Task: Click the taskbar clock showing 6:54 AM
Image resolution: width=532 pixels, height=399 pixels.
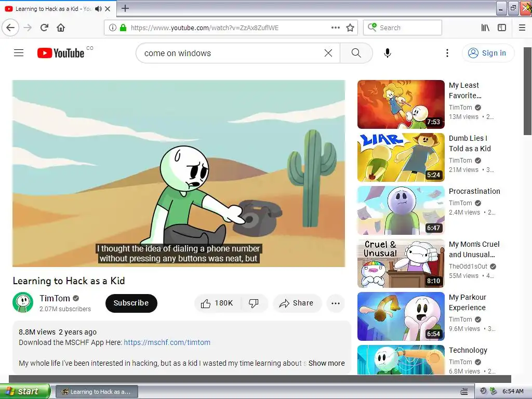Action: 513,391
